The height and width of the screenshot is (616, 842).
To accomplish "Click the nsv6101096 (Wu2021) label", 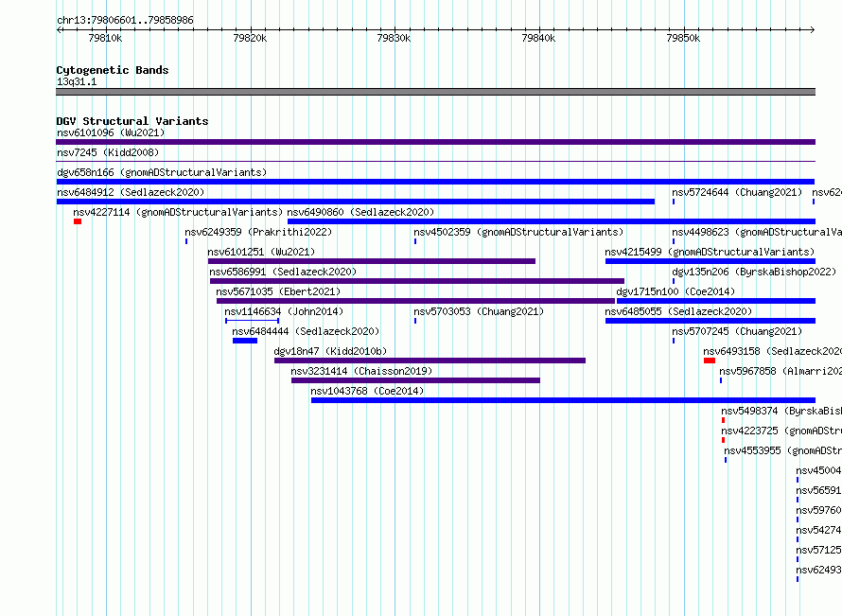I will [111, 132].
